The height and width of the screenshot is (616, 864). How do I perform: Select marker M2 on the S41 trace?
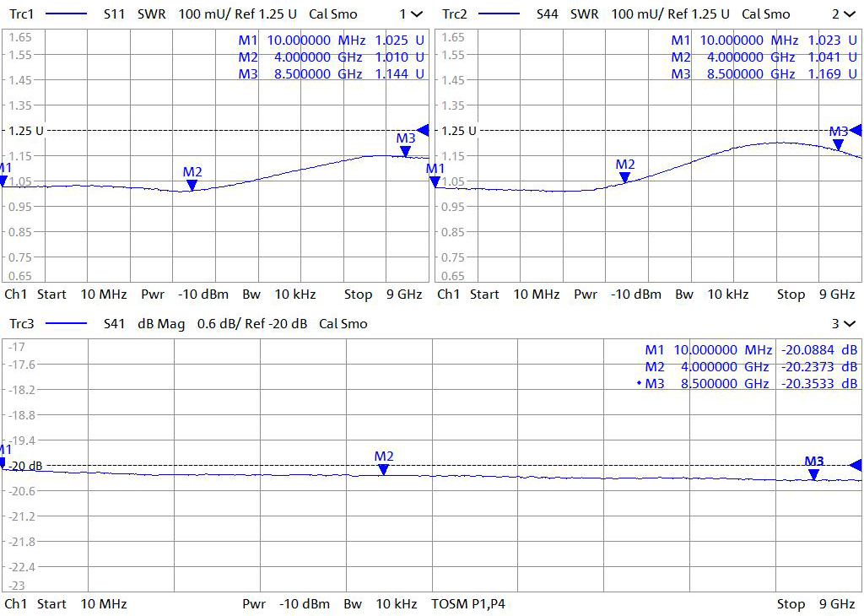(x=384, y=468)
